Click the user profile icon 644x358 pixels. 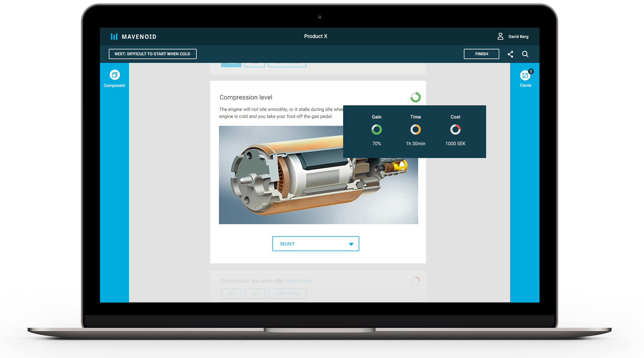pos(500,36)
